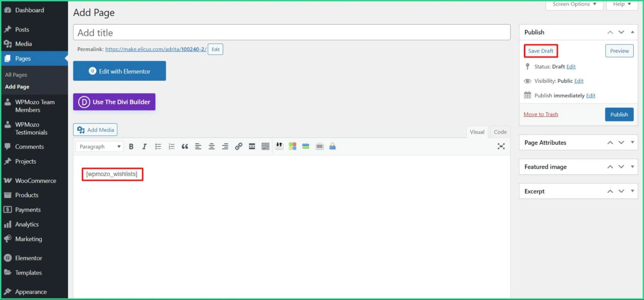Move Publish panel down

point(621,32)
